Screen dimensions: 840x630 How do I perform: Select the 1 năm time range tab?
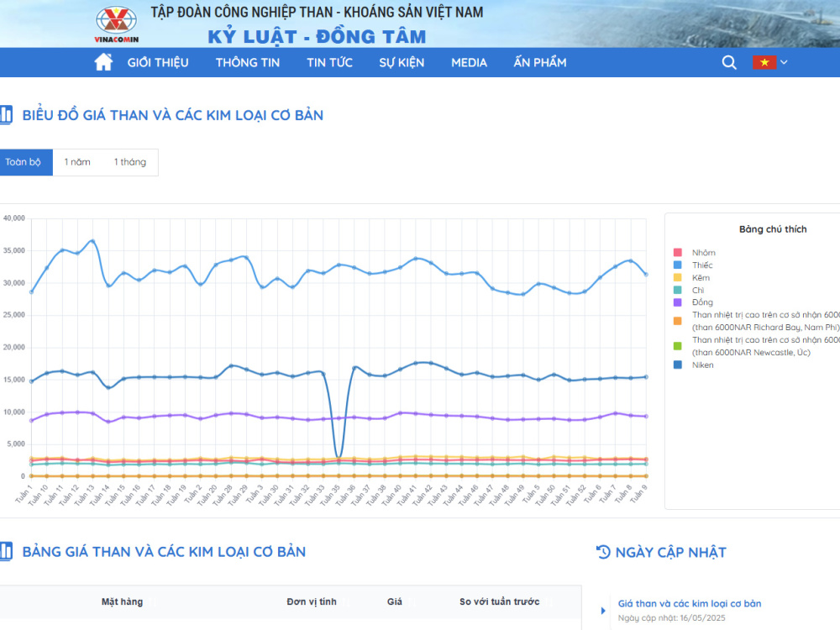click(x=77, y=162)
